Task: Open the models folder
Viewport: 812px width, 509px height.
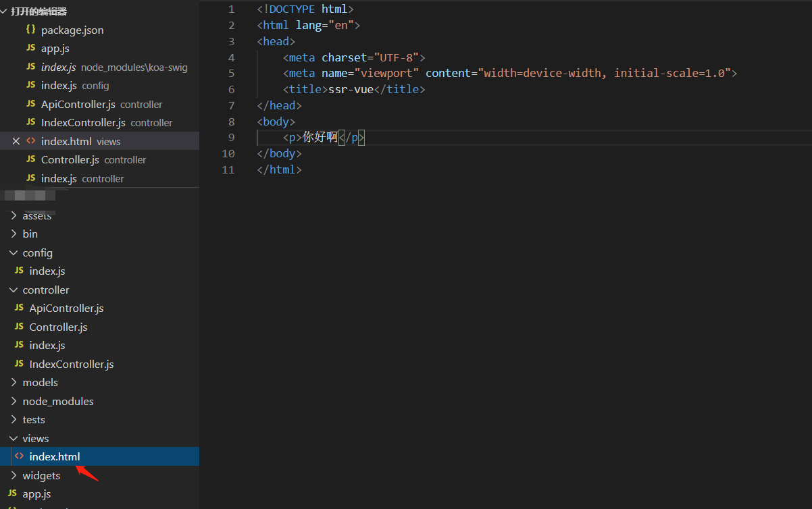Action: pos(40,382)
